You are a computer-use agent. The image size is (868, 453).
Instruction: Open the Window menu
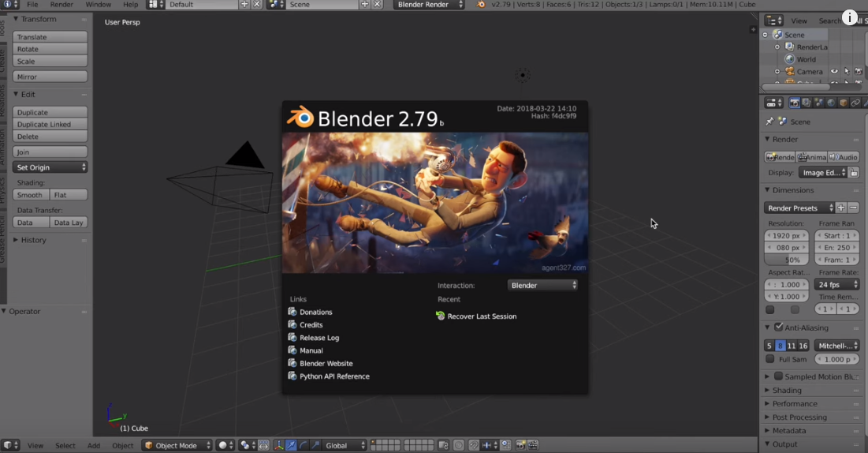(98, 5)
